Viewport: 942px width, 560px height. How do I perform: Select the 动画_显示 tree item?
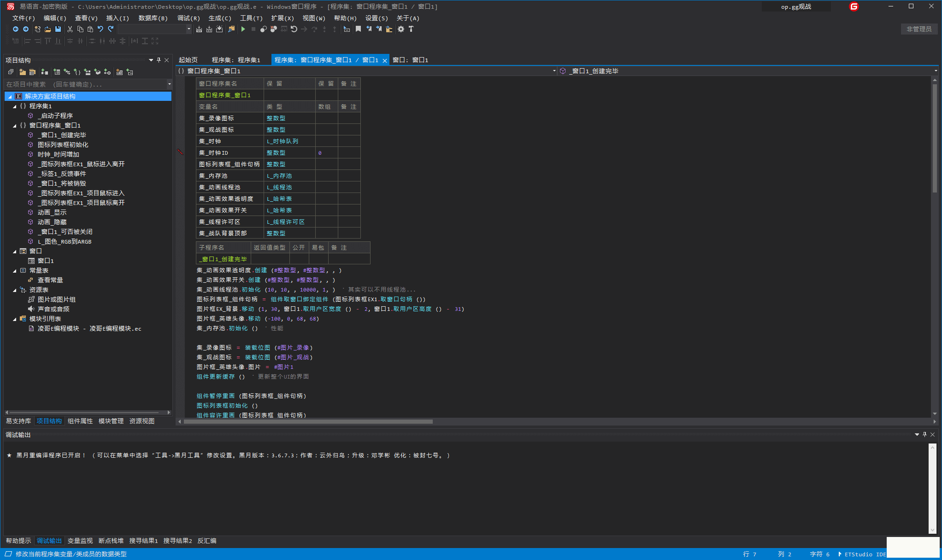tap(52, 212)
